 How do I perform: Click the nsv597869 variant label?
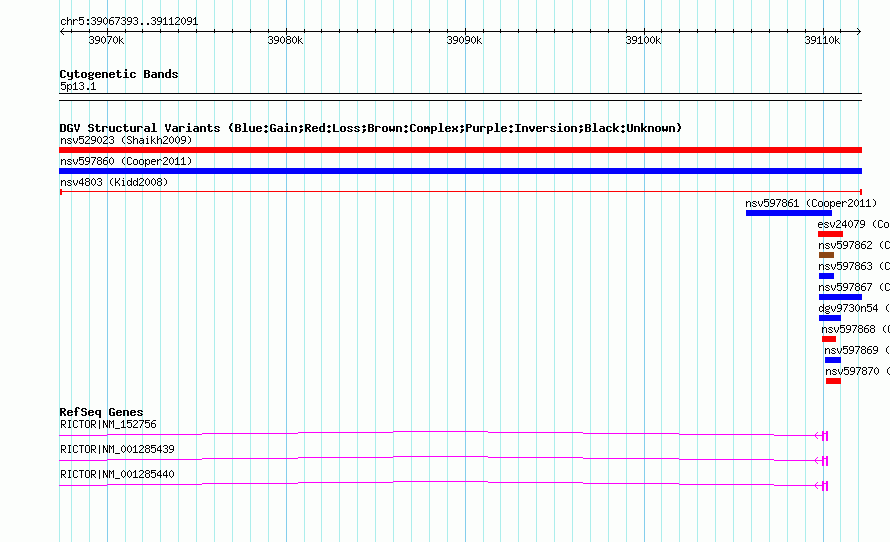tap(857, 350)
